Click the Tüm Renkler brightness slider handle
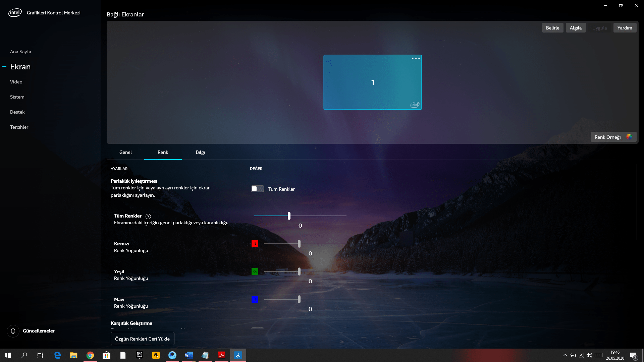The width and height of the screenshot is (644, 362). [289, 216]
